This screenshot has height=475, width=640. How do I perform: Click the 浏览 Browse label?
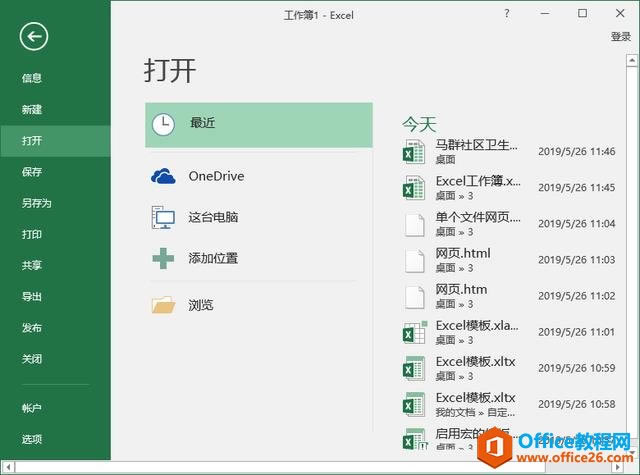200,305
